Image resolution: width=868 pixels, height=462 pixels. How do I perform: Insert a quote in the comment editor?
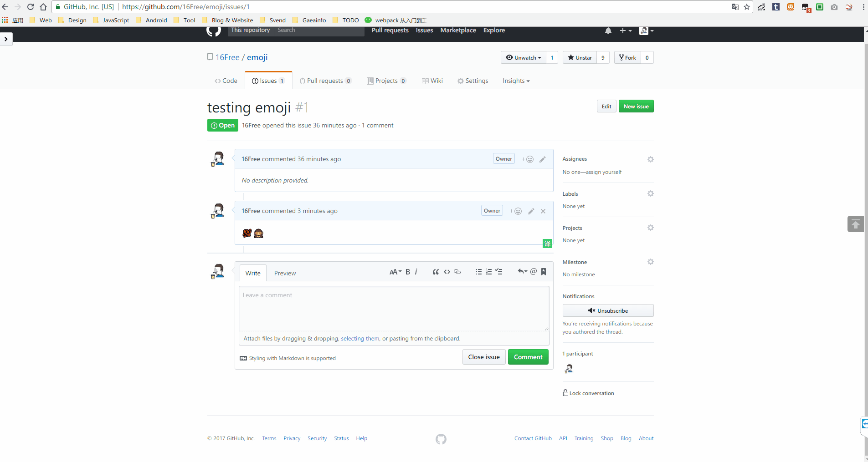click(436, 272)
